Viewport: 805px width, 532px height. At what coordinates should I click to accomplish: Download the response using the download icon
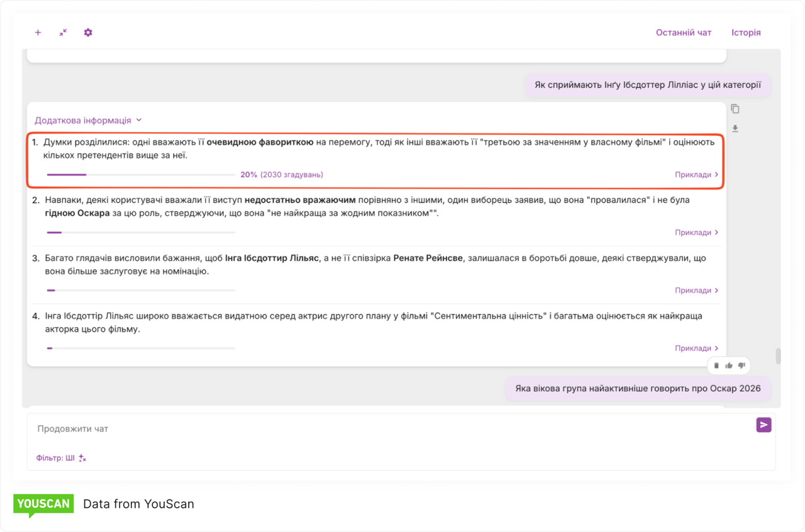pyautogui.click(x=735, y=129)
